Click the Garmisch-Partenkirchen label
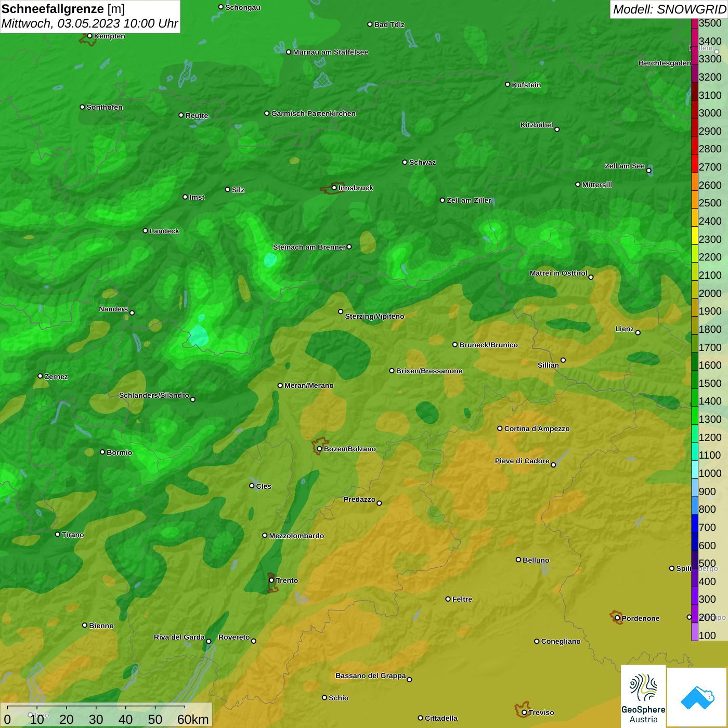The width and height of the screenshot is (728, 728). click(x=314, y=113)
